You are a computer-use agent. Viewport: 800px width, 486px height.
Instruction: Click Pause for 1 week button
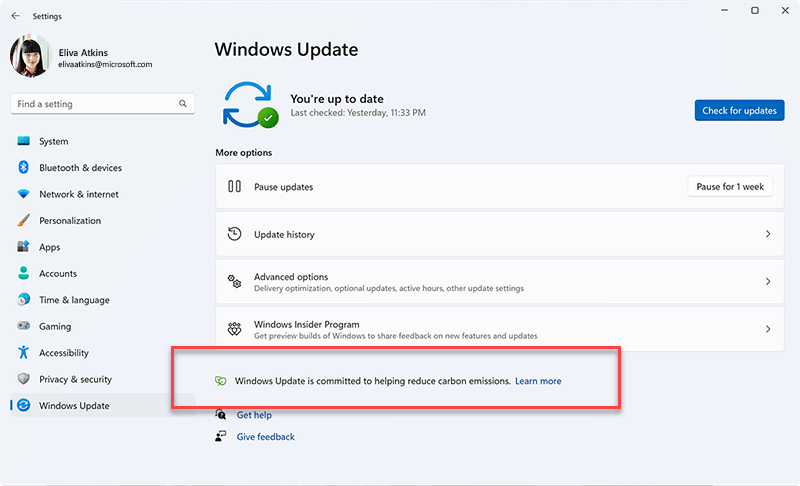point(730,187)
